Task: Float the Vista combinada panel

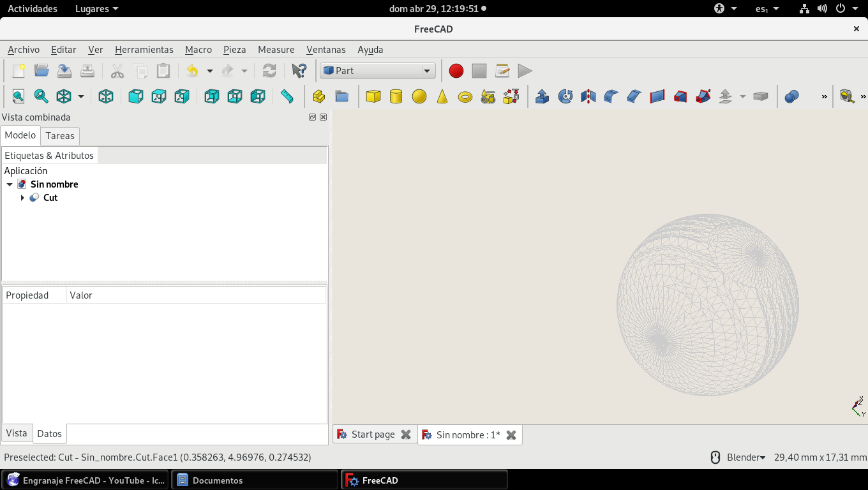Action: [x=312, y=117]
